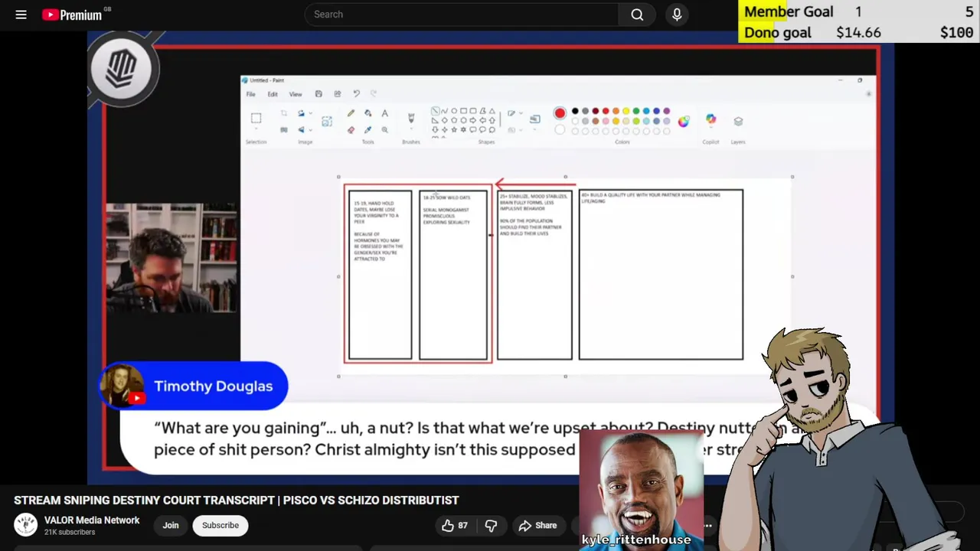Expand the Rotate image dropdown

point(311,113)
